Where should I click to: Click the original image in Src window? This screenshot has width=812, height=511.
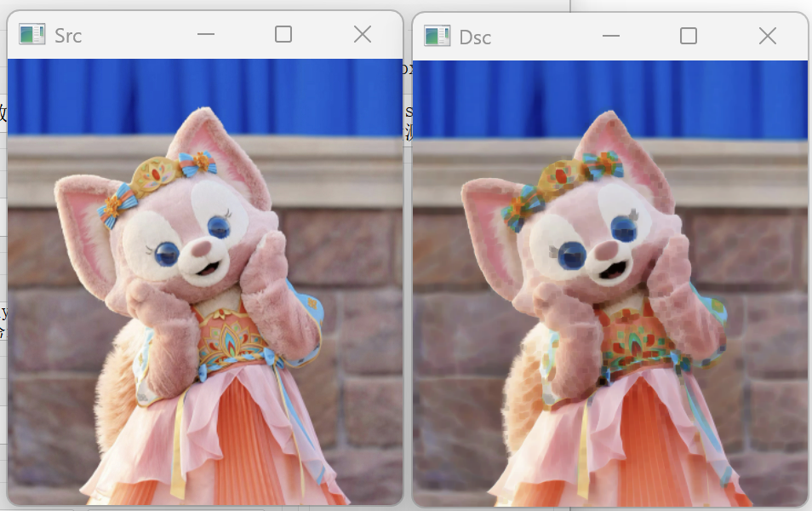pos(205,281)
